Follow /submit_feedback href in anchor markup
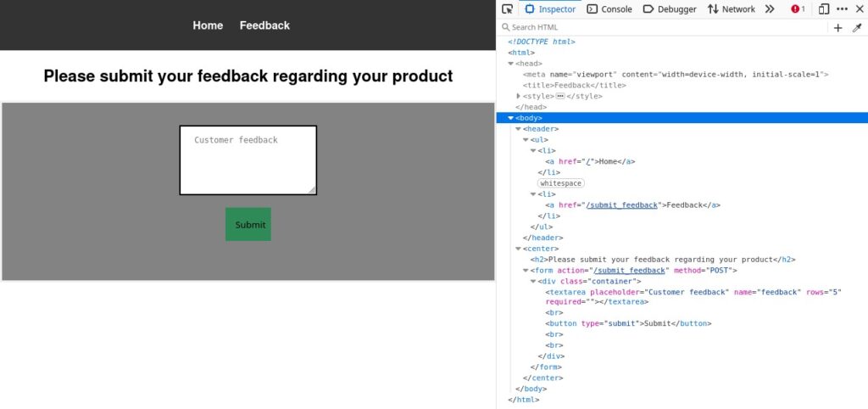The height and width of the screenshot is (409, 868). click(x=622, y=205)
